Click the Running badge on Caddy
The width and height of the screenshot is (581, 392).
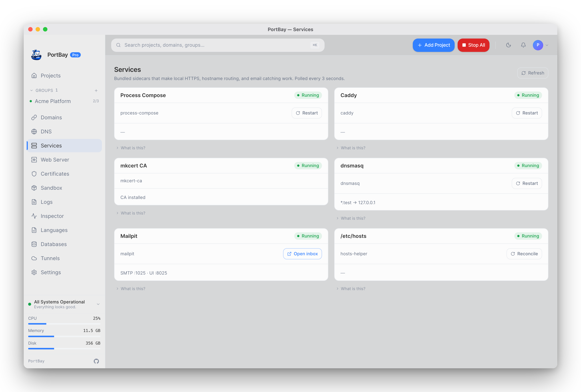click(x=528, y=95)
